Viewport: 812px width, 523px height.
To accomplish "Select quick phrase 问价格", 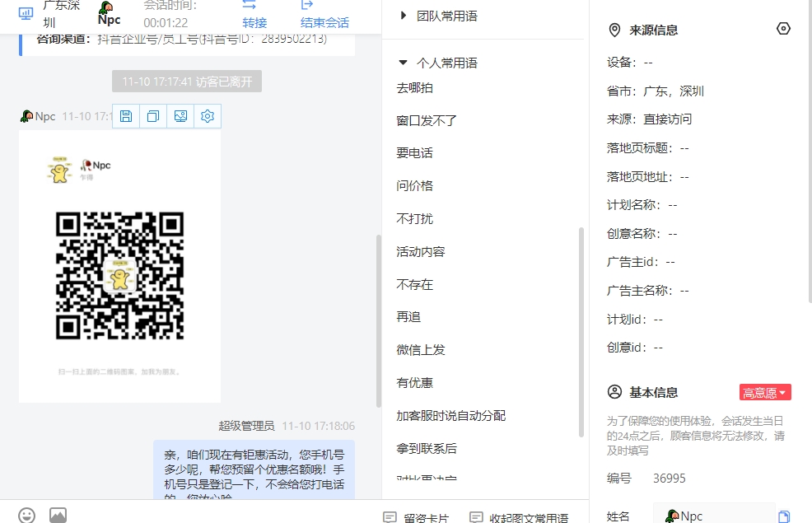I will click(x=415, y=186).
